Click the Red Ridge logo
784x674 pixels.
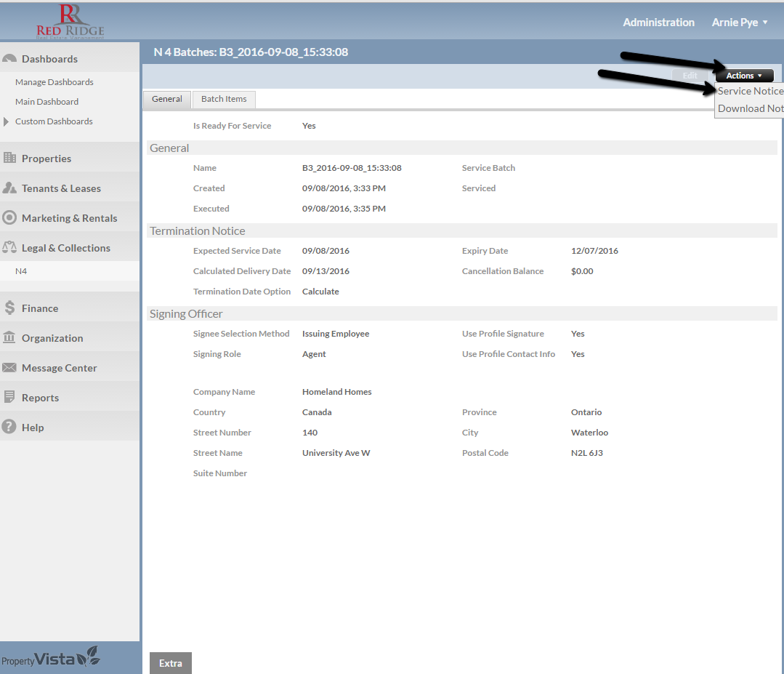click(x=70, y=21)
